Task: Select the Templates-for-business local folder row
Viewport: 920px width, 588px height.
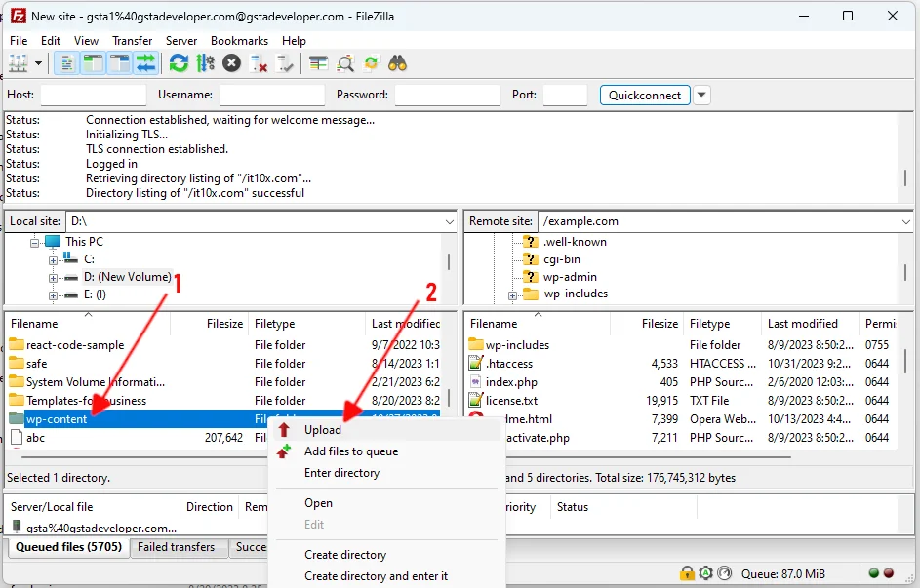Action: click(x=224, y=401)
